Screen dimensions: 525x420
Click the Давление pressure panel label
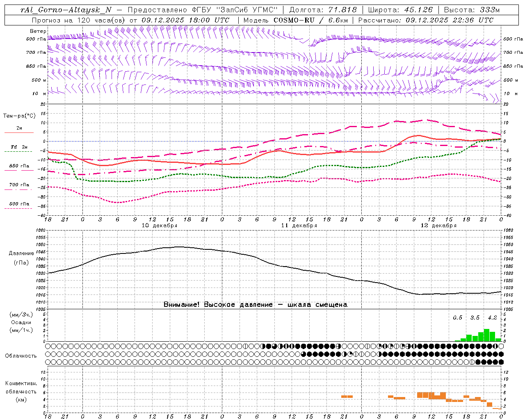click(x=21, y=253)
